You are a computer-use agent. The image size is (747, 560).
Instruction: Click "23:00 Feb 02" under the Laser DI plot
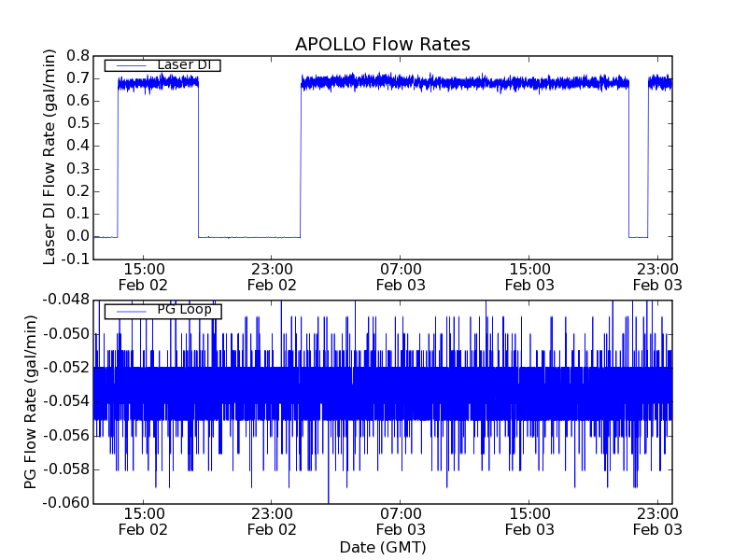[x=272, y=277]
